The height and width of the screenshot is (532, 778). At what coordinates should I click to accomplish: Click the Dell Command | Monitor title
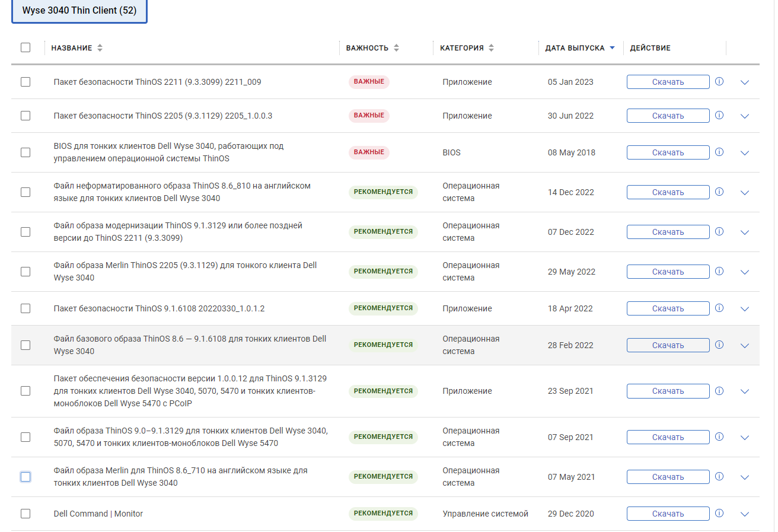pos(98,514)
